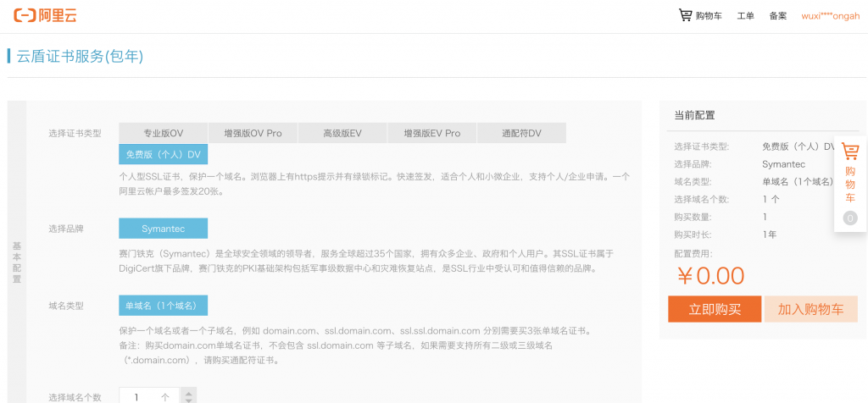Click the 域名类型 form label

pos(66,306)
